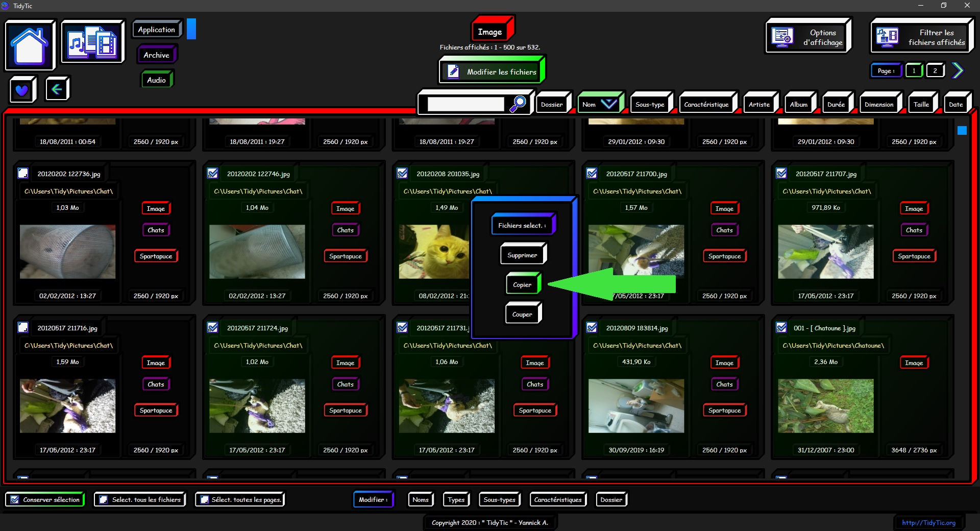Image resolution: width=980 pixels, height=531 pixels.
Task: Click the Fichiers select. header label
Action: (x=523, y=225)
